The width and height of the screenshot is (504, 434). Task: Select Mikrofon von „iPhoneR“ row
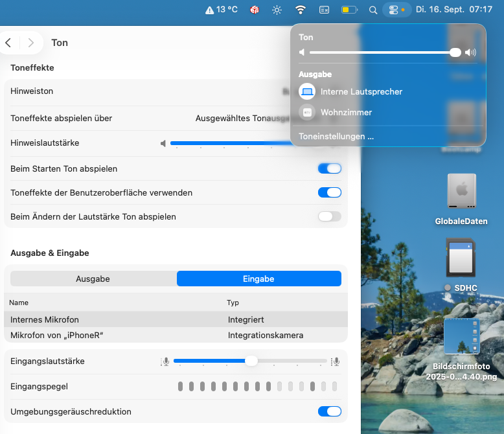(x=176, y=336)
